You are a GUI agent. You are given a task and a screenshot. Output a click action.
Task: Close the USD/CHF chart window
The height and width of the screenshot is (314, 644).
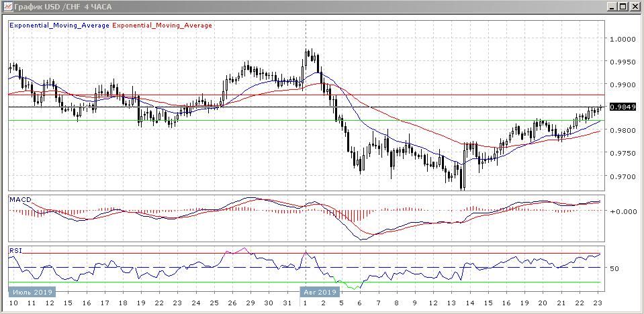click(x=634, y=7)
